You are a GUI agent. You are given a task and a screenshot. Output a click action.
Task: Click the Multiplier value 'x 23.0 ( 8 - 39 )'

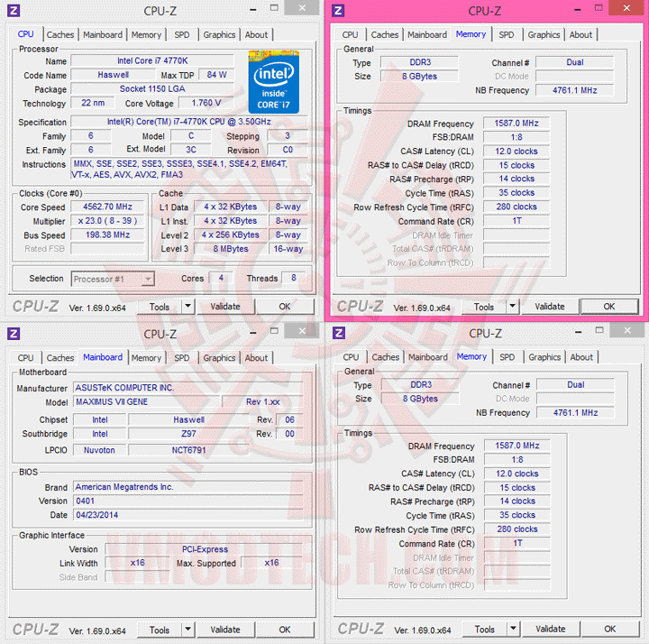click(x=107, y=221)
